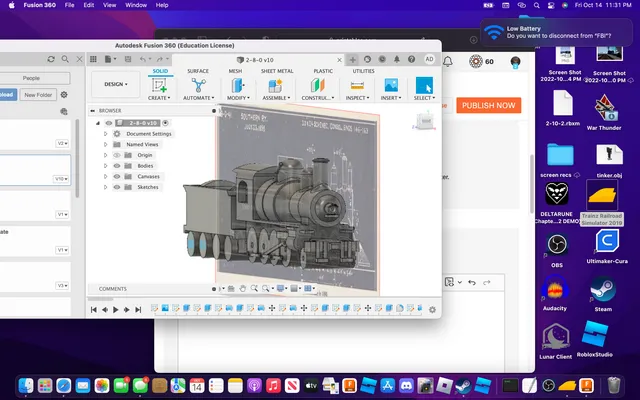Jump to the timeline end
Screen dimensions: 640x400
138,310
